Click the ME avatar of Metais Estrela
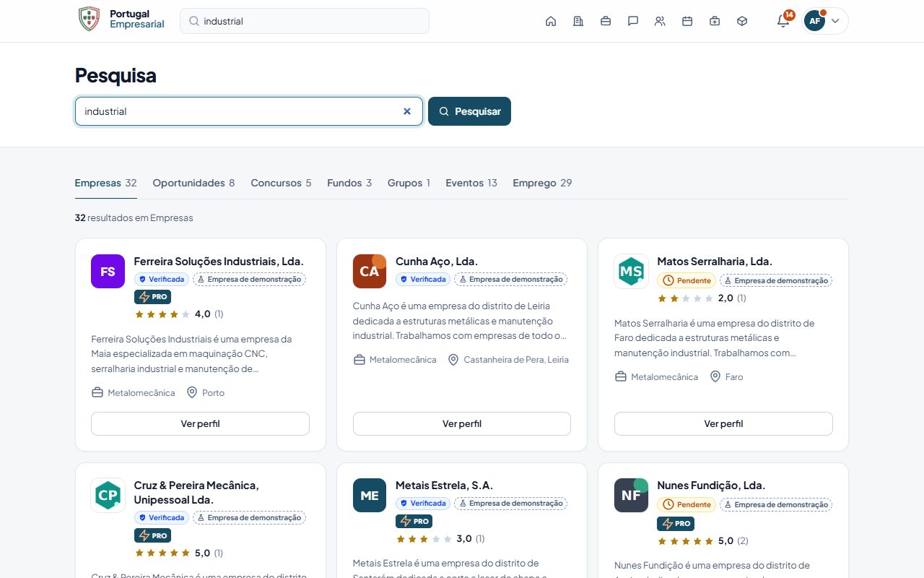The height and width of the screenshot is (578, 924). pos(370,496)
